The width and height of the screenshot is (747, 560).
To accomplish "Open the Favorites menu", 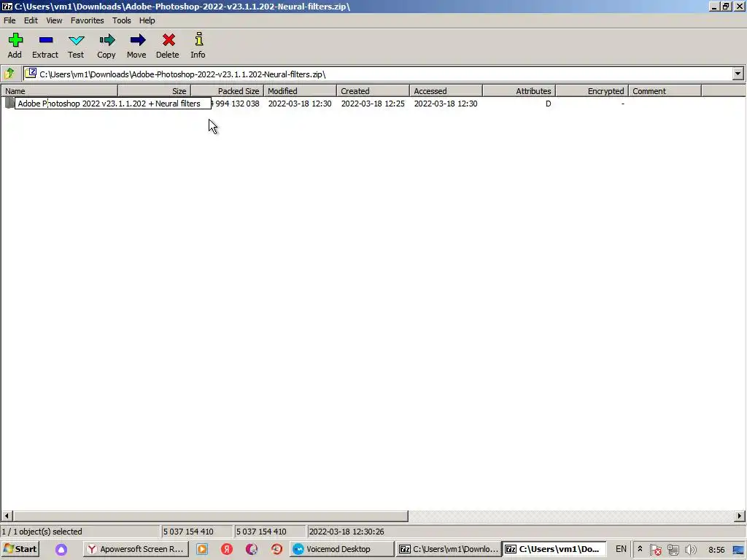I will tap(88, 20).
